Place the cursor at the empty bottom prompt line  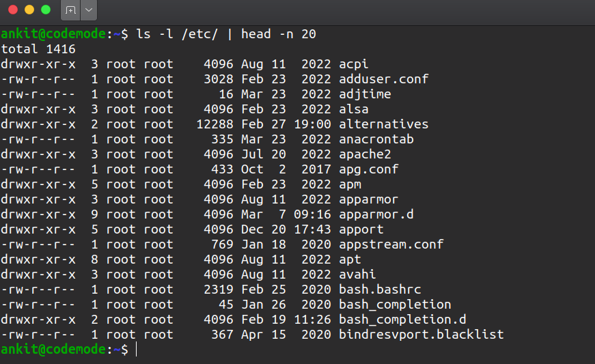tap(137, 350)
